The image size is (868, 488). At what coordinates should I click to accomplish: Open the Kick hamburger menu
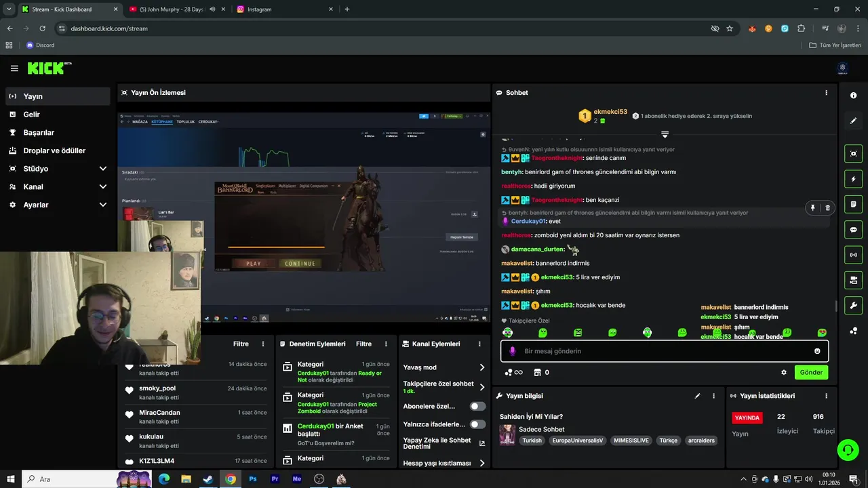pos(14,68)
